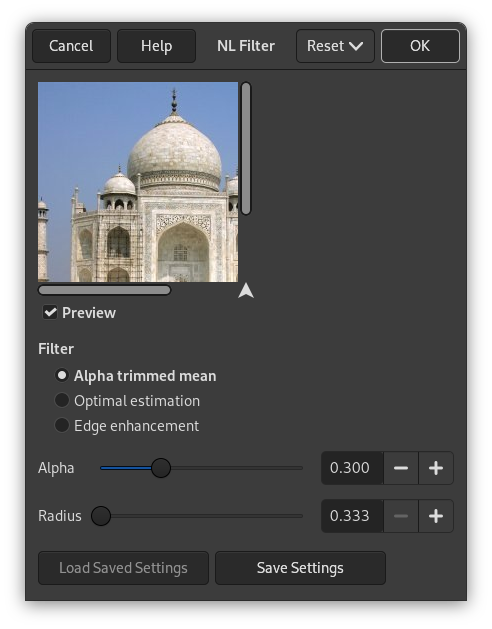Click the Radius slider handle
The image size is (492, 629).
[101, 516]
